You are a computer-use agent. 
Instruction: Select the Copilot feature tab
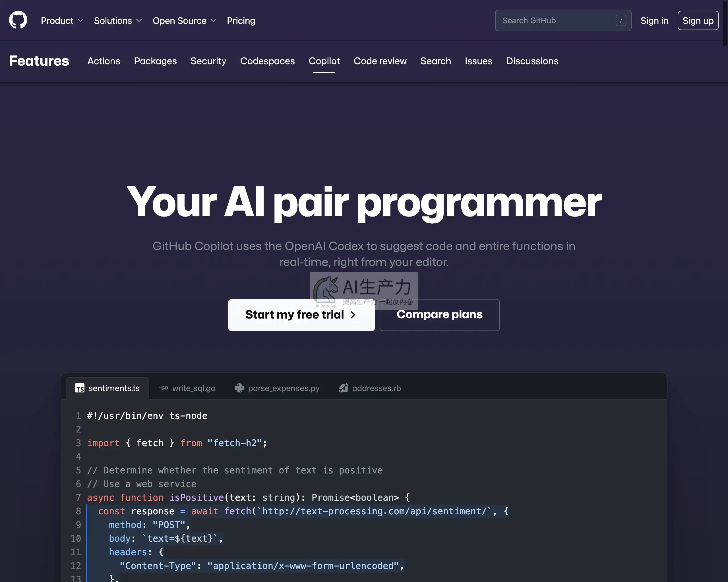coord(324,61)
